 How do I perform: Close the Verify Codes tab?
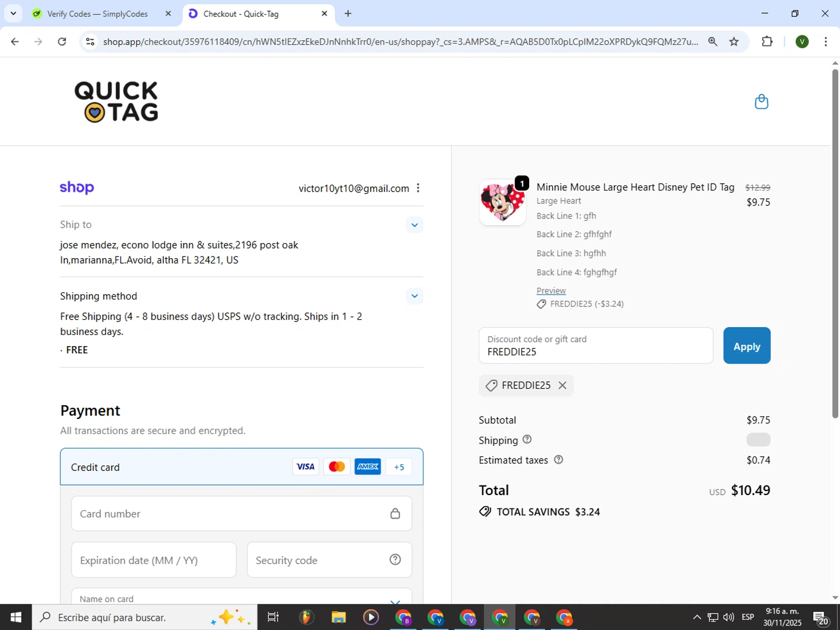168,14
